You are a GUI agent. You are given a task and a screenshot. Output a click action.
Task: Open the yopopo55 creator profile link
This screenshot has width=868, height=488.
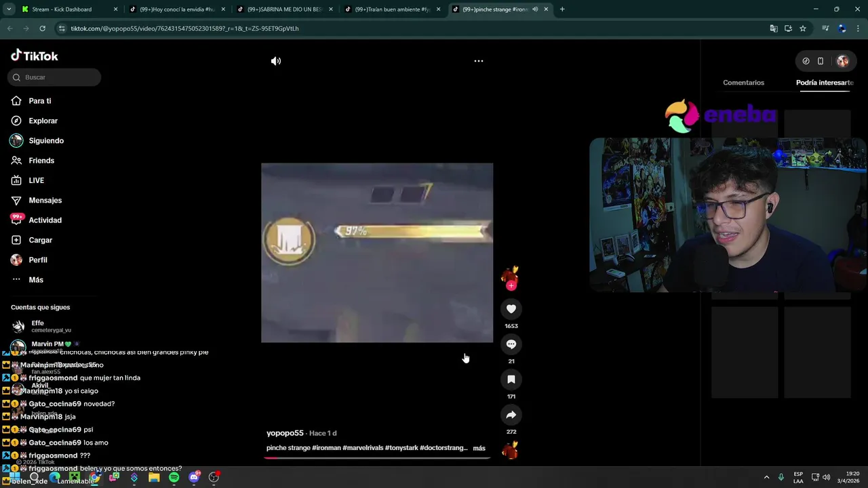285,433
